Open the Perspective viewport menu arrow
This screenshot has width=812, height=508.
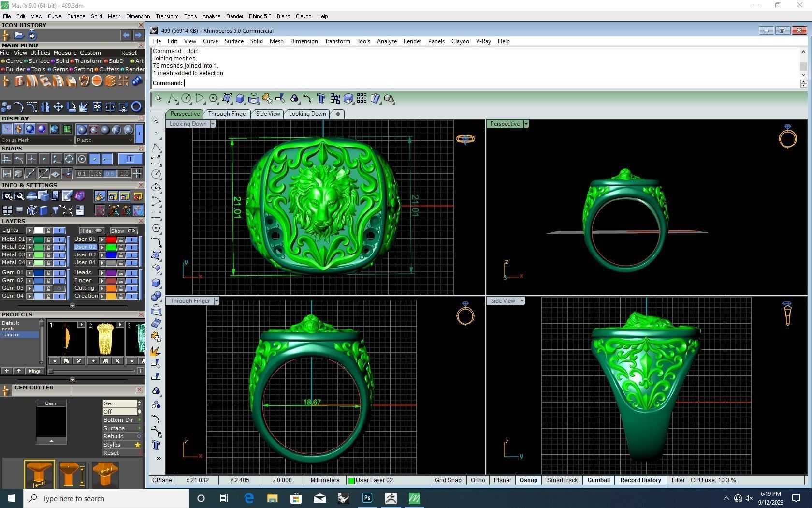point(526,124)
